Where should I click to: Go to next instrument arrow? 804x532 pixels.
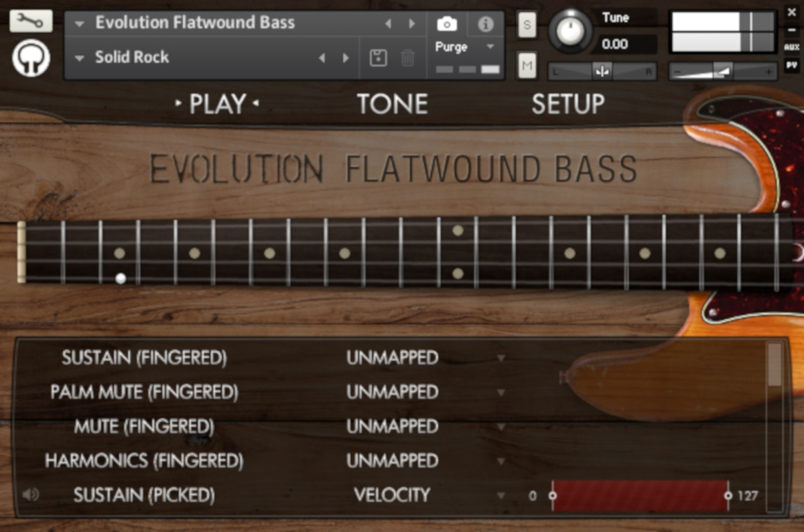tap(411, 23)
